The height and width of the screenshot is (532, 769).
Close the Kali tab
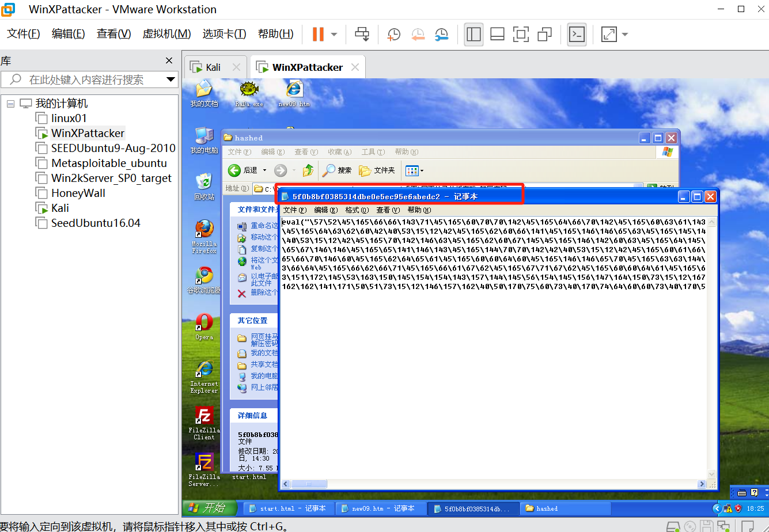[236, 67]
